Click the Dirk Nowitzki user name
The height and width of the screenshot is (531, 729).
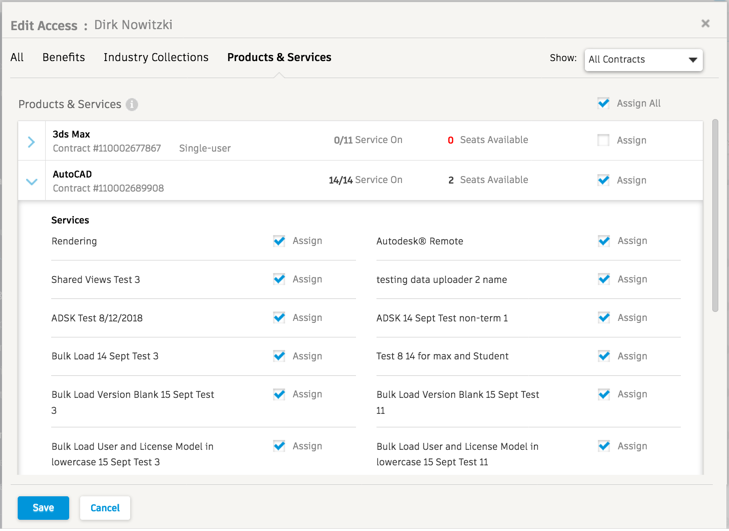coord(133,25)
